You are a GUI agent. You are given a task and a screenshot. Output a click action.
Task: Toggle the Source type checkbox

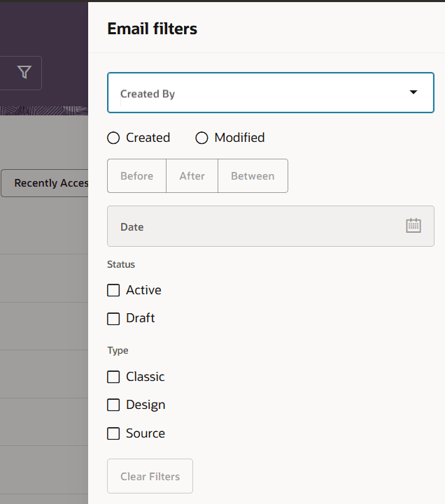(x=113, y=433)
